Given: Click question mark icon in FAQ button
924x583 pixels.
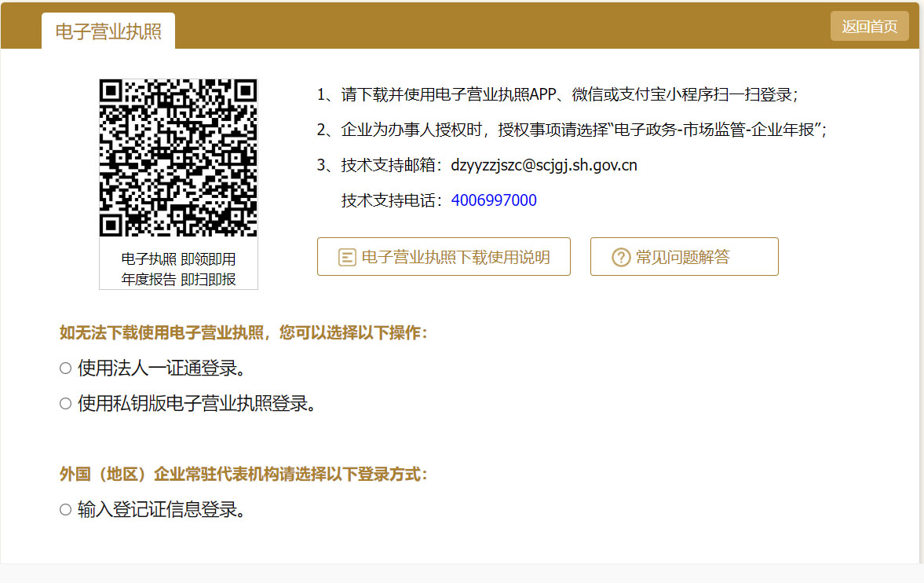Looking at the screenshot, I should 621,257.
